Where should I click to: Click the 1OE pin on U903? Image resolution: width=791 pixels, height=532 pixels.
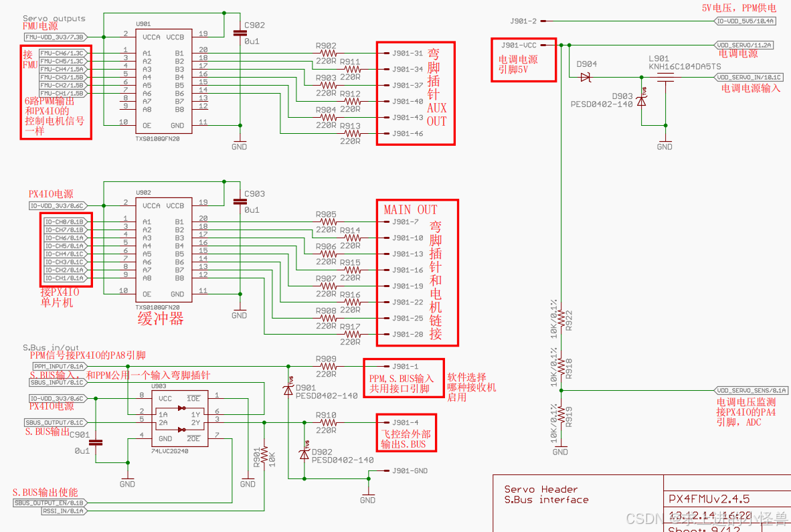[x=193, y=398]
